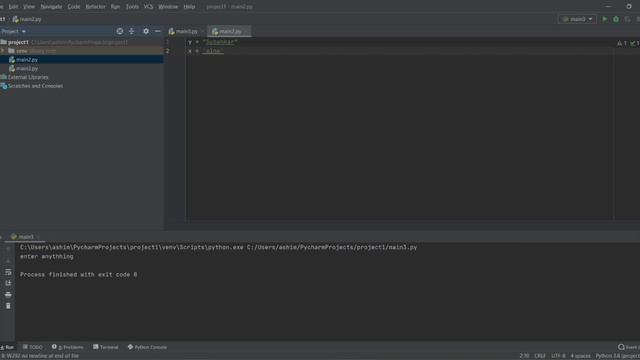Click 'Process finished with exit code 0' text

[78, 275]
